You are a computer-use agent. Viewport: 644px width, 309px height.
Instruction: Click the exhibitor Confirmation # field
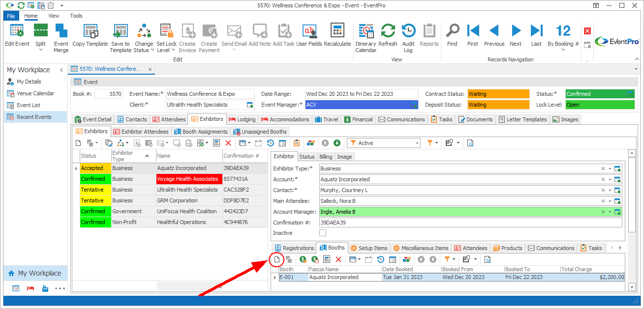click(x=470, y=223)
